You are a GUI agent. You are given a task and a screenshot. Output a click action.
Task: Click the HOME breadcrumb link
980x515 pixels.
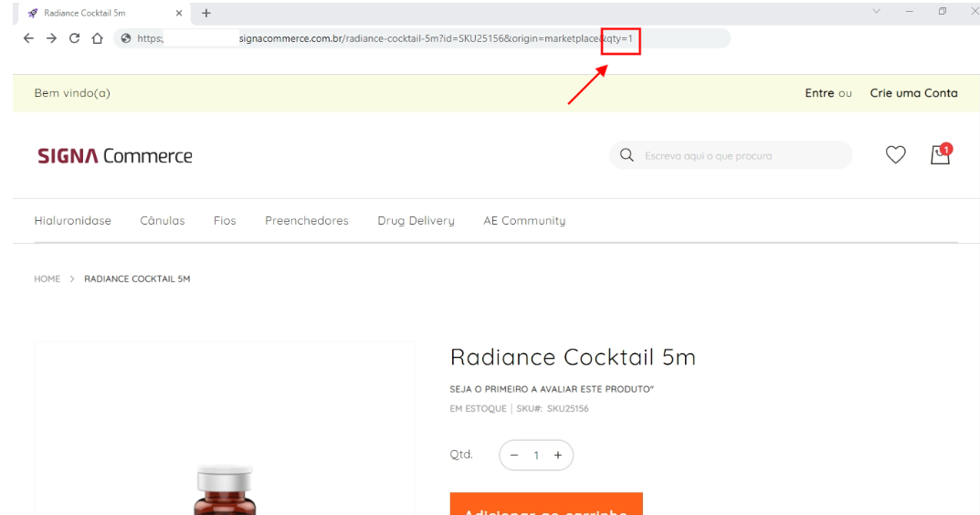[x=47, y=279]
